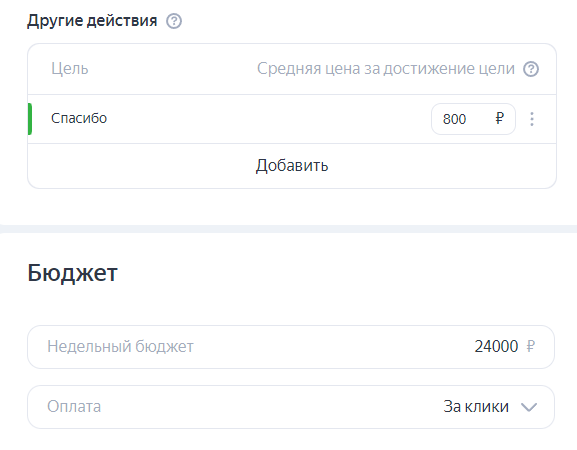The image size is (577, 450).
Task: Open the Оплата dropdown field
Action: pyautogui.click(x=291, y=407)
